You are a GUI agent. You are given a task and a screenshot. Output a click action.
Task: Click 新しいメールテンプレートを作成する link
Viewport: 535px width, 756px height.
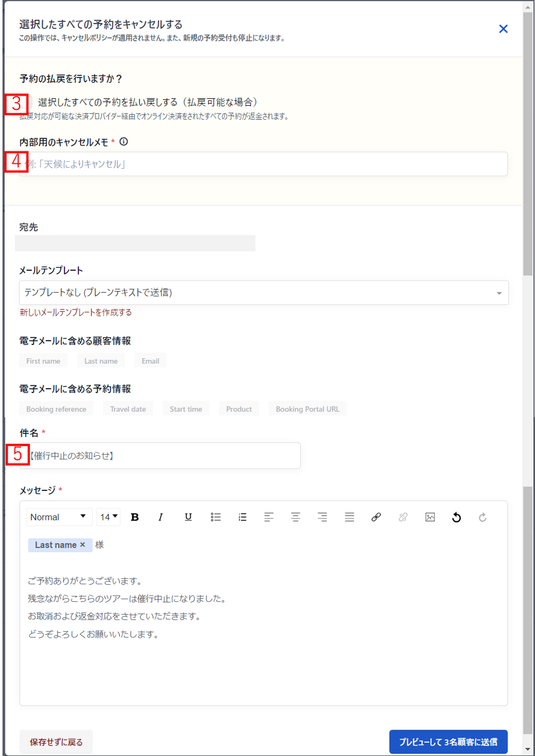tap(76, 312)
